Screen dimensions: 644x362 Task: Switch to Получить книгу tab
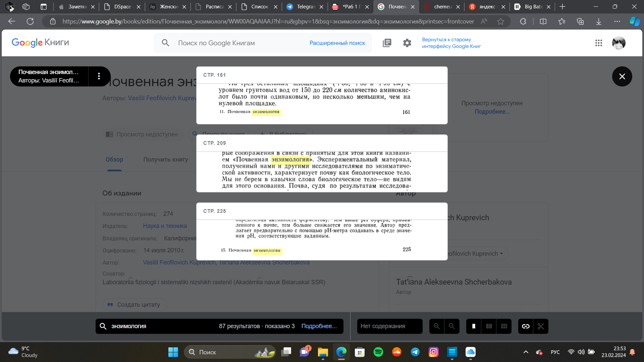point(165,160)
